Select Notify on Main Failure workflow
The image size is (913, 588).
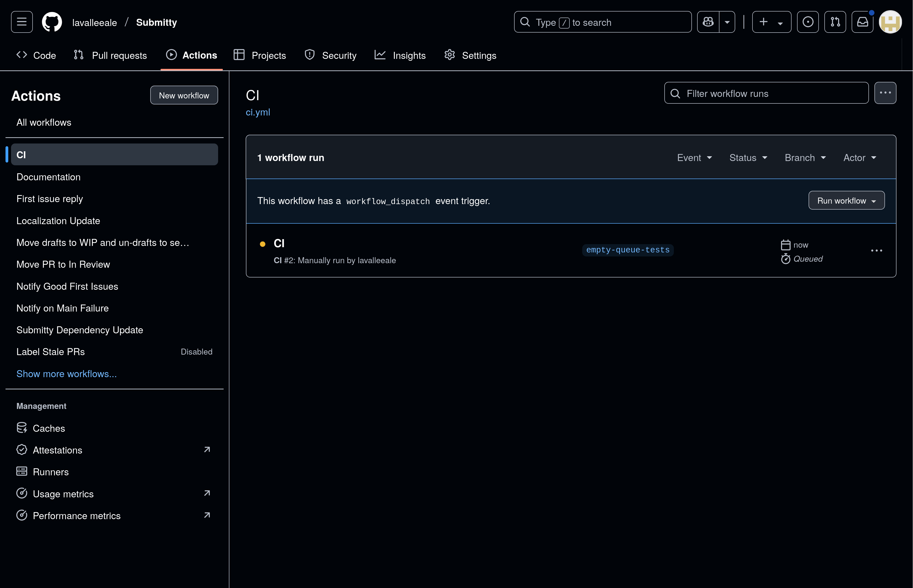coord(114,308)
